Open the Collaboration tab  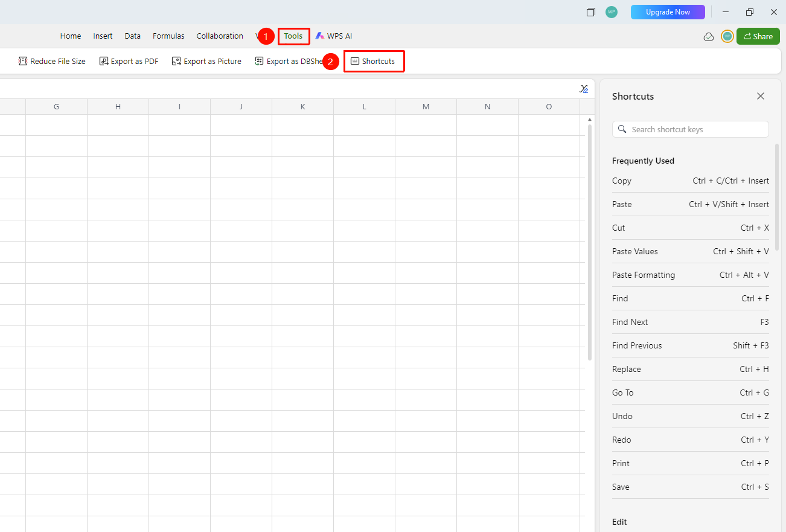(x=220, y=36)
